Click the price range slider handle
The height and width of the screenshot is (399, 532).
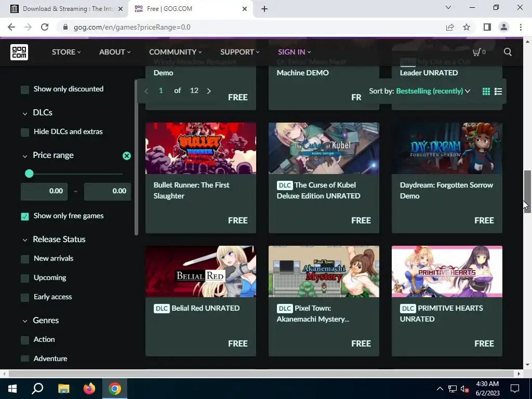pos(29,174)
